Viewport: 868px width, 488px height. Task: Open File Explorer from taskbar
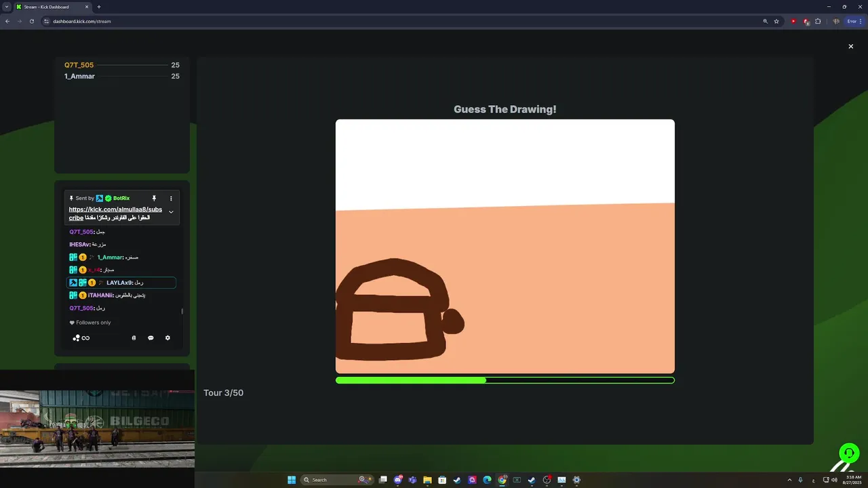point(427,480)
